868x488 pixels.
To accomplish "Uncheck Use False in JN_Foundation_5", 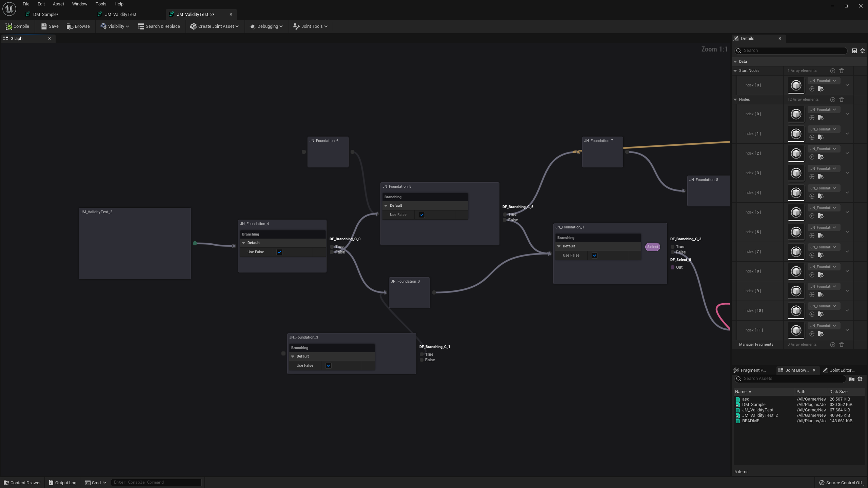I will (422, 215).
